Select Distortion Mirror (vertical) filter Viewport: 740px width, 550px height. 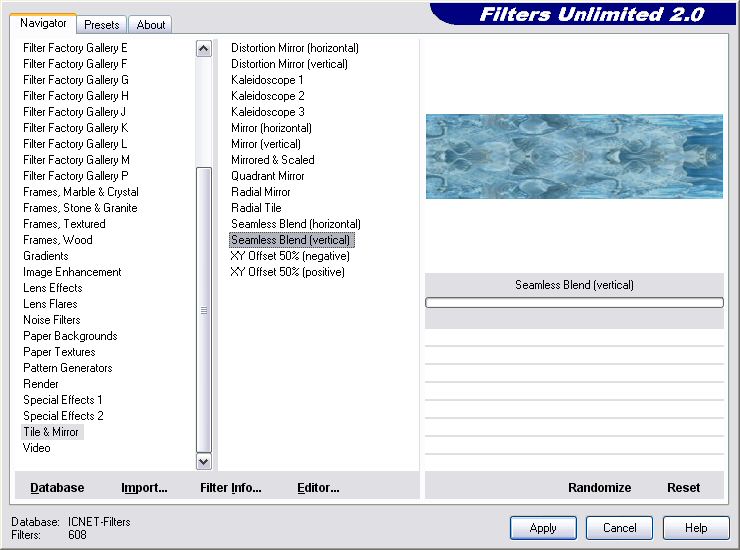(289, 64)
